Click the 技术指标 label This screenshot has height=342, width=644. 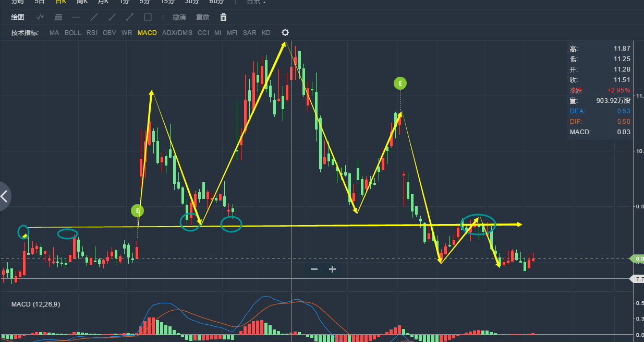pyautogui.click(x=25, y=32)
